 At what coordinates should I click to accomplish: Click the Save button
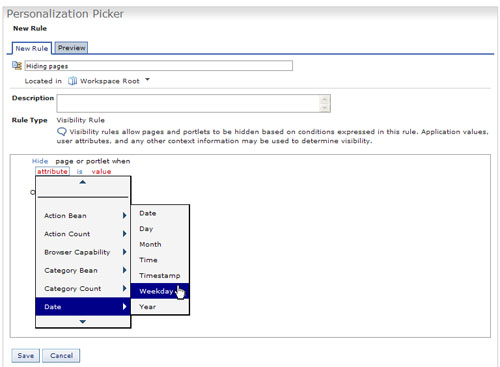click(x=26, y=356)
